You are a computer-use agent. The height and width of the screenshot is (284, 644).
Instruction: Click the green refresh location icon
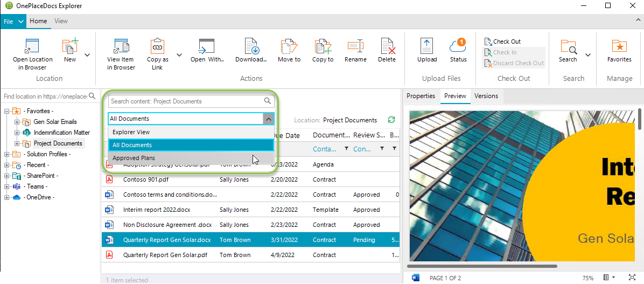coord(391,120)
